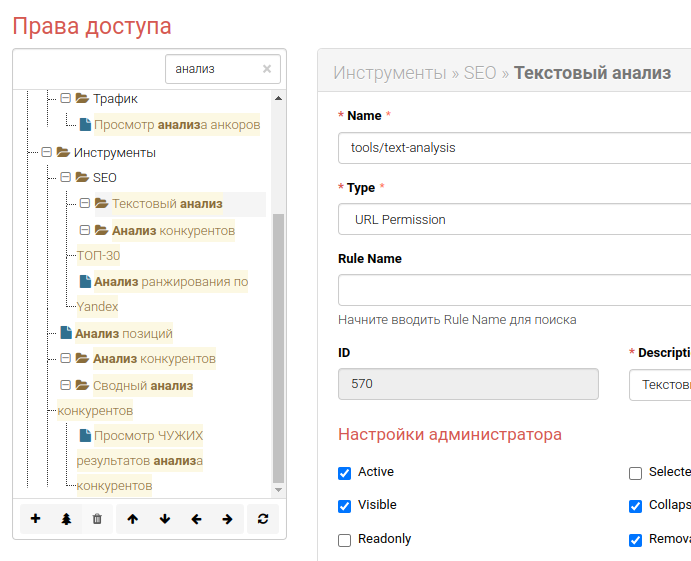Toggle the Visible checkbox
The width and height of the screenshot is (691, 561).
(345, 506)
